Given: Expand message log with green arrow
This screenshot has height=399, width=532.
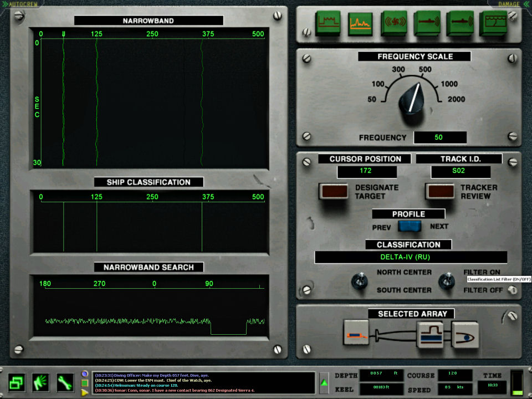Looking at the screenshot, I should [324, 382].
